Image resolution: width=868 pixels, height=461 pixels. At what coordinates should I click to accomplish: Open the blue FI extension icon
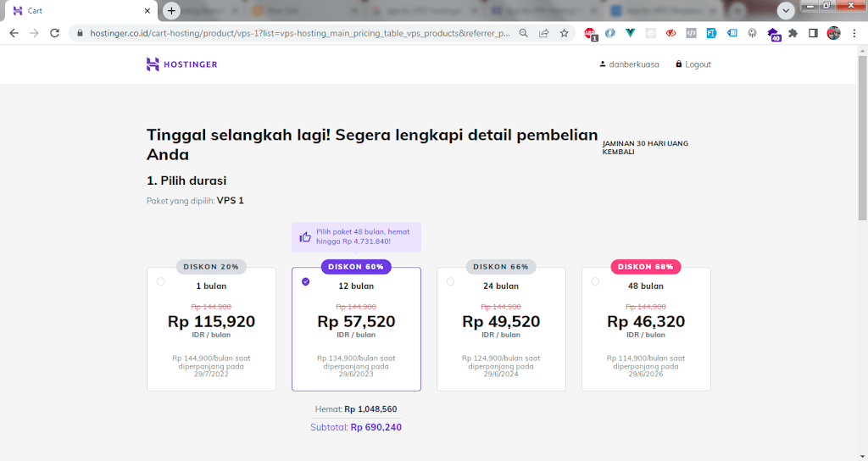711,33
